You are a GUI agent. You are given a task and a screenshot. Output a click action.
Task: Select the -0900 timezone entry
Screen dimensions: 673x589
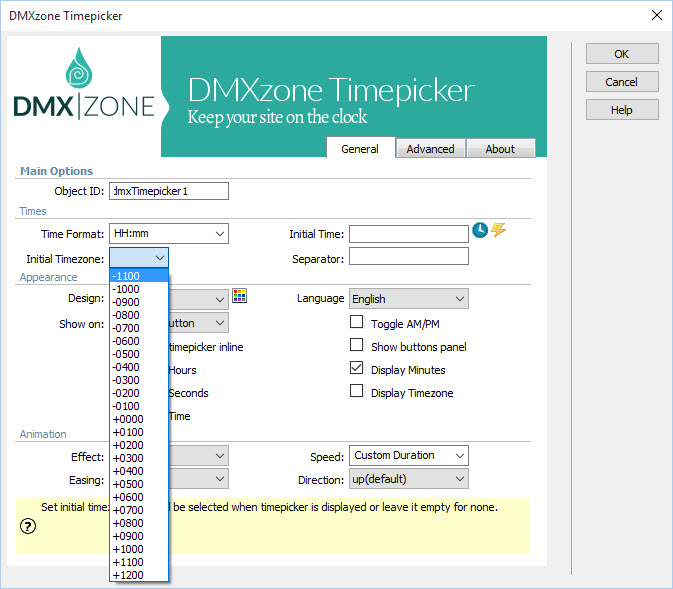139,302
